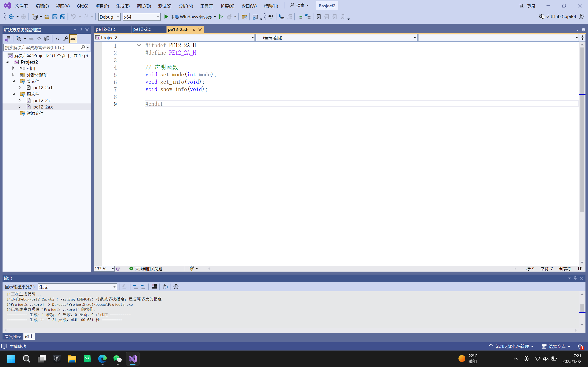Click the Save All toolbar icon

(62, 17)
